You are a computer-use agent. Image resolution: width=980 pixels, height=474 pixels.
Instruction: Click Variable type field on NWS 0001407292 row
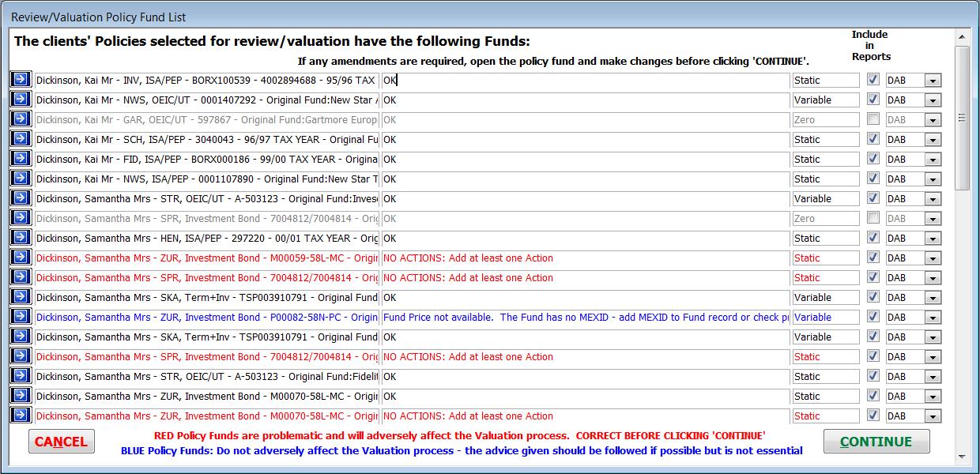(826, 100)
